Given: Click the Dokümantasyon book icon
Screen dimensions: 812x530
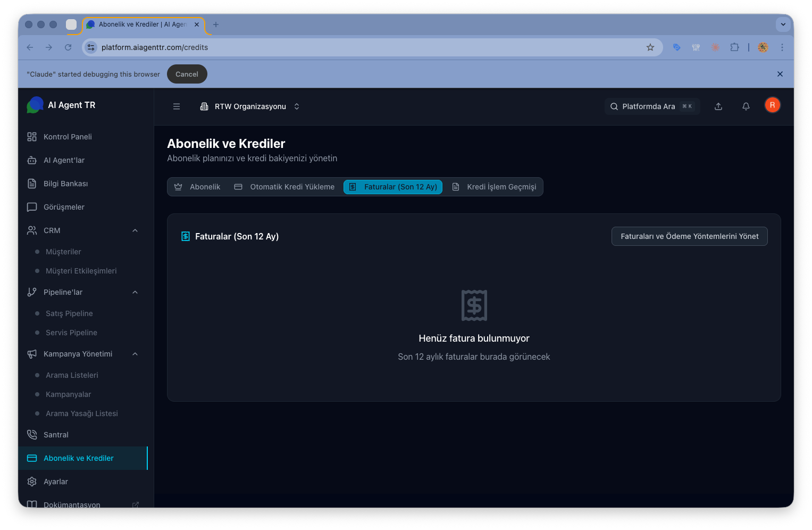Looking at the screenshot, I should pos(32,504).
